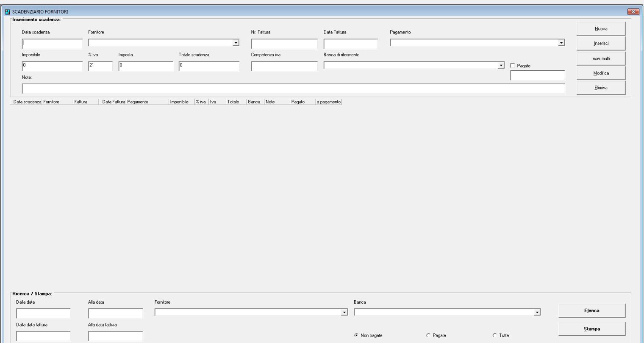The width and height of the screenshot is (644, 343).
Task: Click the % iva column header in the list
Action: tap(202, 102)
